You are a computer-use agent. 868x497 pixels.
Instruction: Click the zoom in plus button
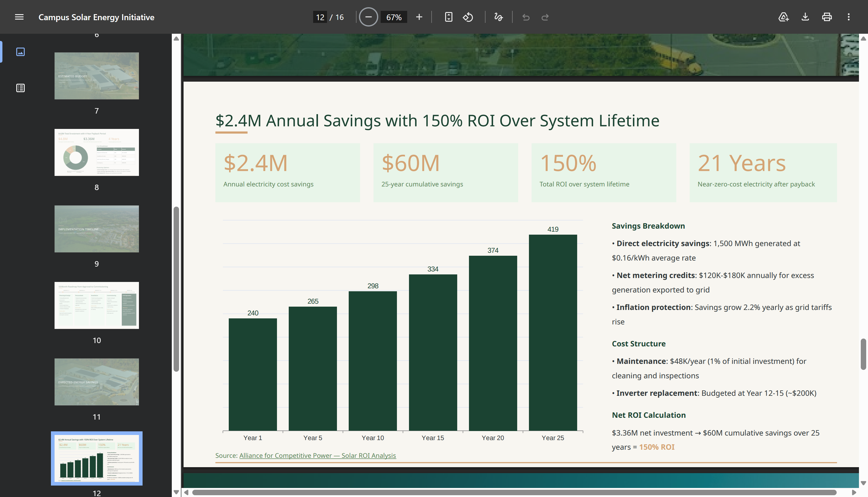click(419, 17)
